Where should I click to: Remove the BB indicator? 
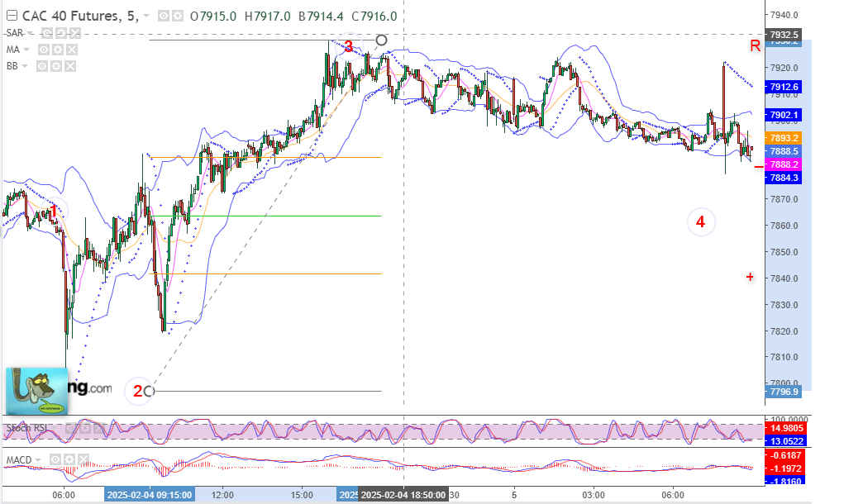70,66
